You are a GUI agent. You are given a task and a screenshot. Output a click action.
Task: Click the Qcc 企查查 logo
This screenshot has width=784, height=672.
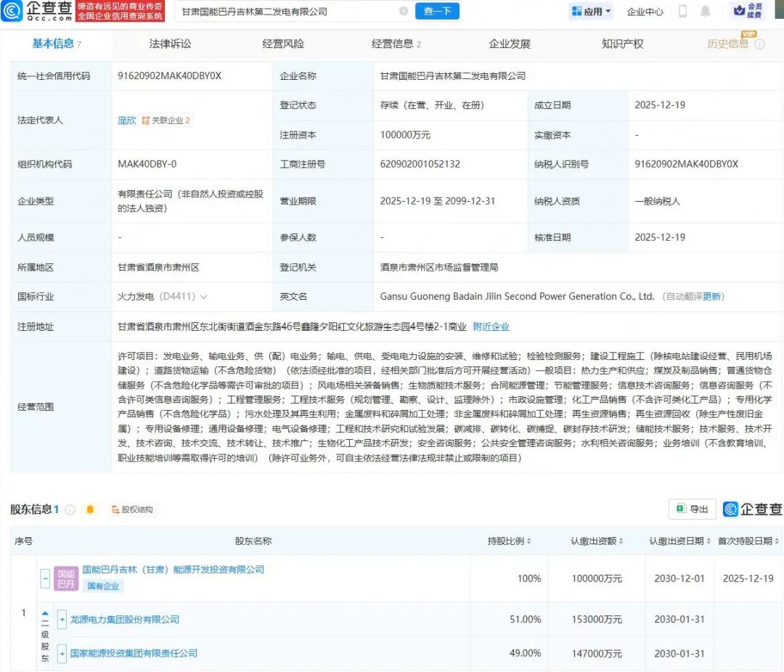(36, 11)
